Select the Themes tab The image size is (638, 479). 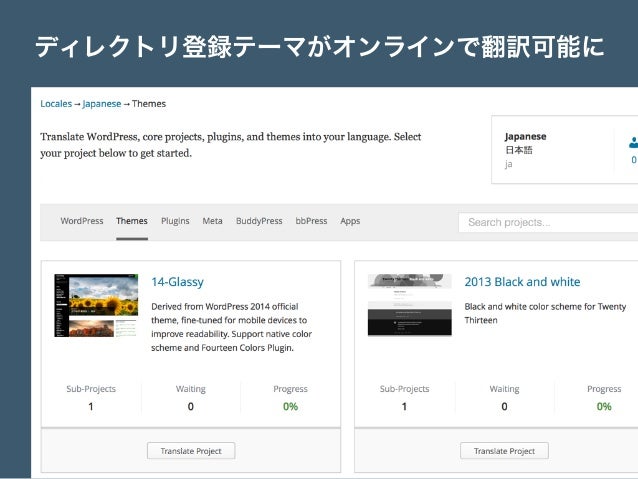point(132,221)
